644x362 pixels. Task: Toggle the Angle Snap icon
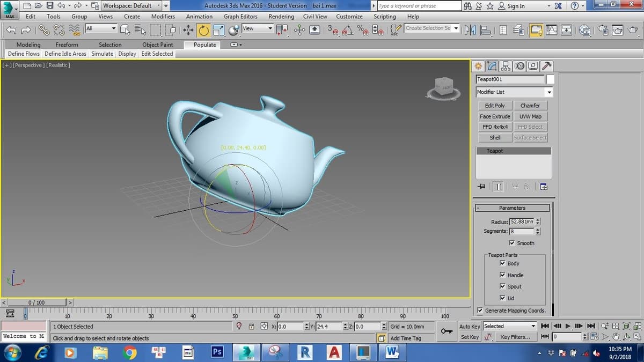[348, 31]
